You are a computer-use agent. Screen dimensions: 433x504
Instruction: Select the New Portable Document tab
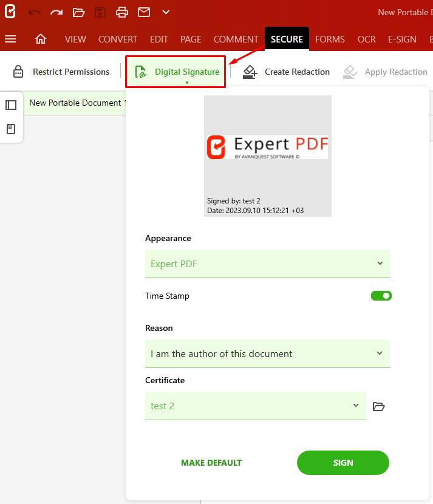click(75, 103)
